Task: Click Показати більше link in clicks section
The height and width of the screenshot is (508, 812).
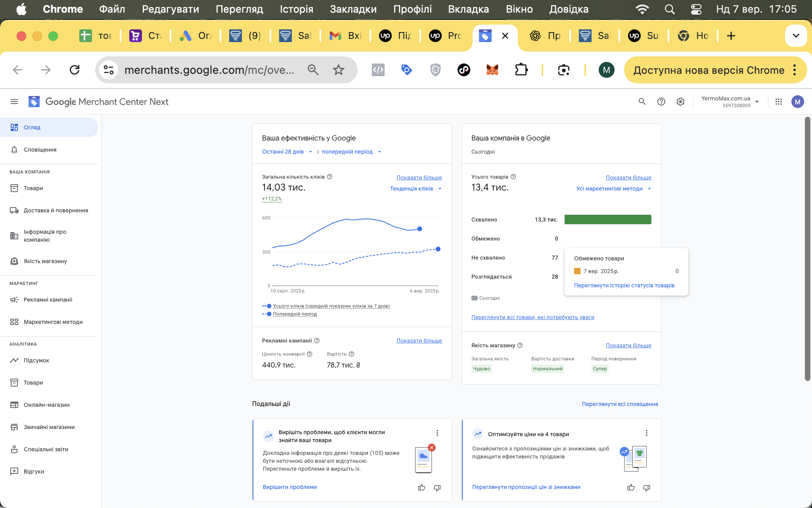Action: click(419, 177)
